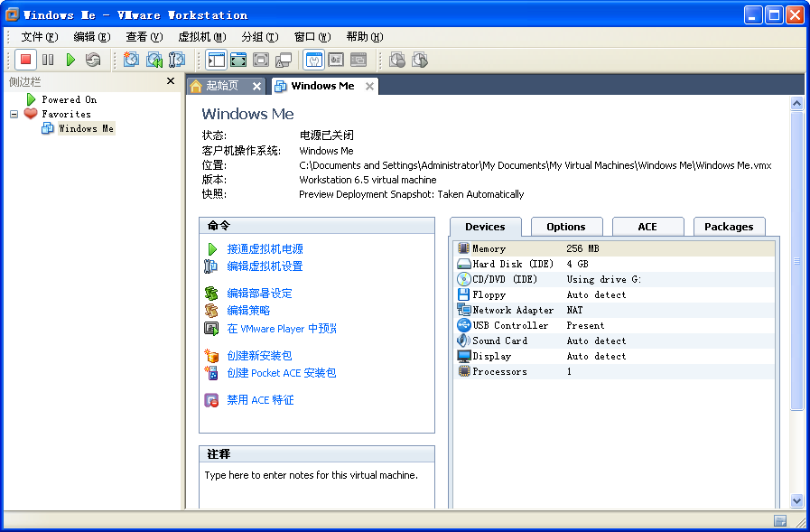Click the scrollbar down arrow
Screen dimensions: 810x532
tap(797, 500)
